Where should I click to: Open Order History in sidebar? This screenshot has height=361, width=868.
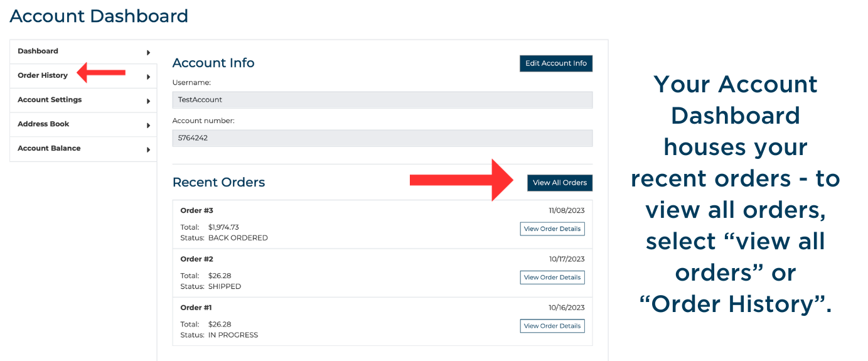click(x=43, y=75)
